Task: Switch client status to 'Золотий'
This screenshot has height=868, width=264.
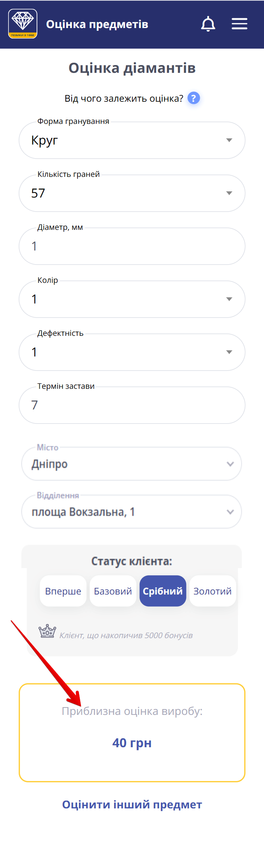Action: click(x=213, y=591)
